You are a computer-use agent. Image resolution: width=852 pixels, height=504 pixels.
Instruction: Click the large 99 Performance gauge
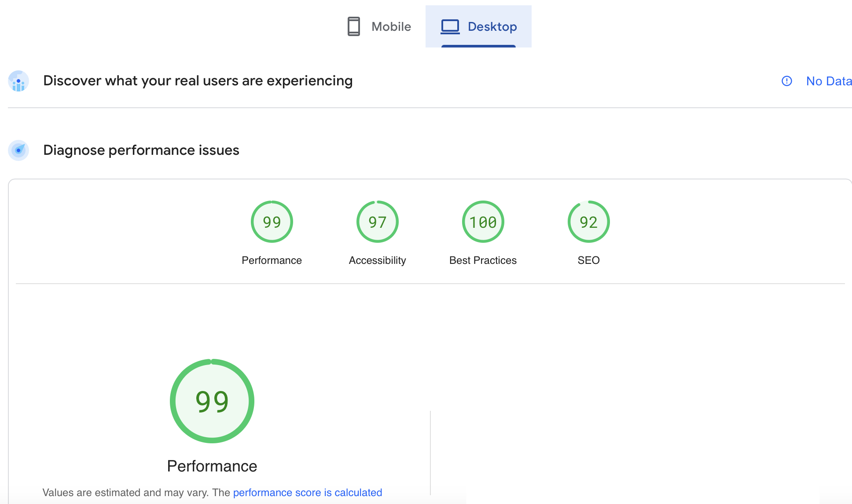click(x=212, y=401)
